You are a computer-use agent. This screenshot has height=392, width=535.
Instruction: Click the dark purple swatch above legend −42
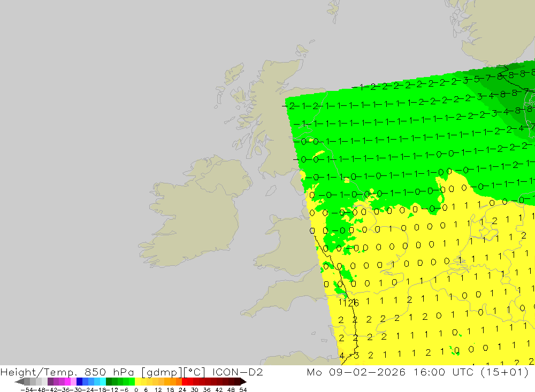[50, 382]
